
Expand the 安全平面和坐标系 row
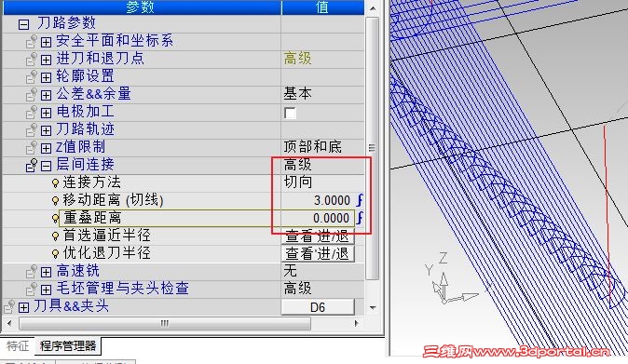46,42
